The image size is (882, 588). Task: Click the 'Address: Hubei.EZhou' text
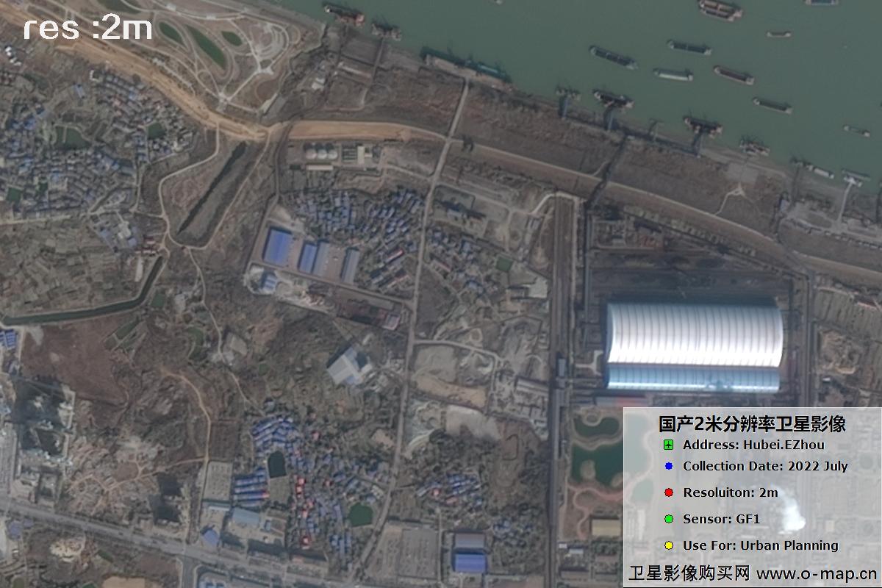pyautogui.click(x=753, y=445)
